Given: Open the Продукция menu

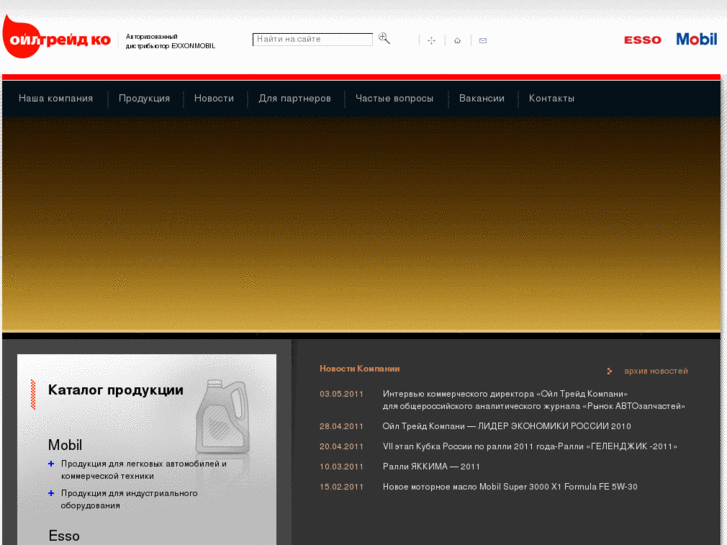Looking at the screenshot, I should (144, 98).
